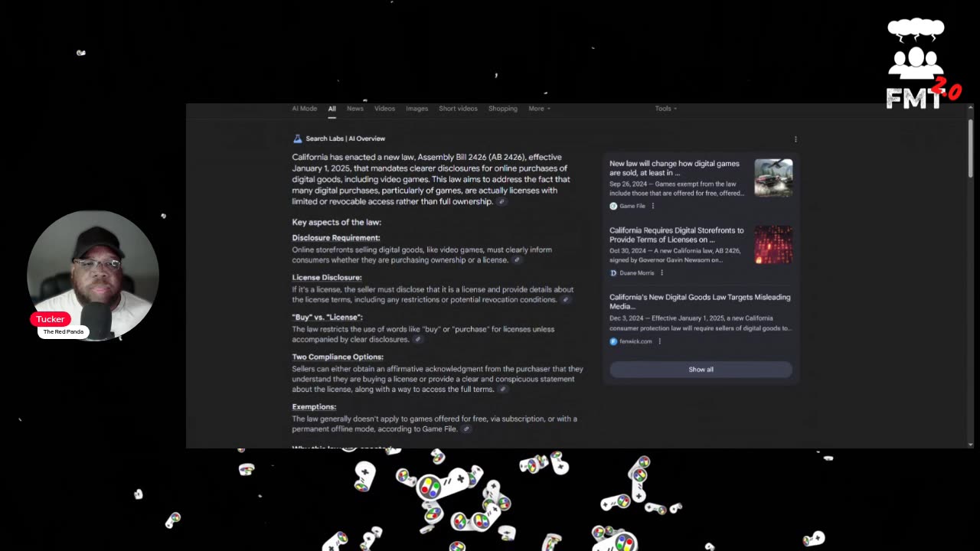This screenshot has width=980, height=551.
Task: Click the Show all sources button
Action: [701, 370]
